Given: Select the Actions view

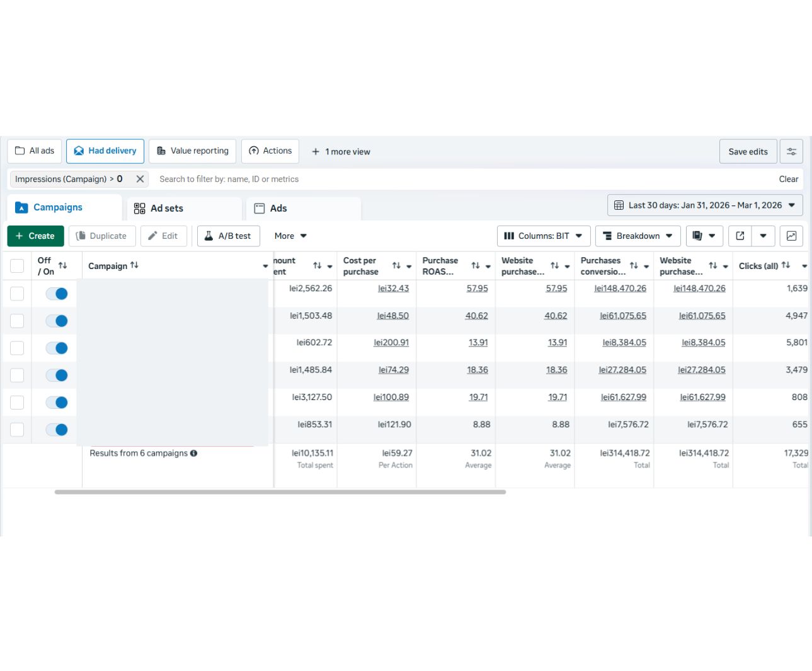Looking at the screenshot, I should tap(270, 151).
